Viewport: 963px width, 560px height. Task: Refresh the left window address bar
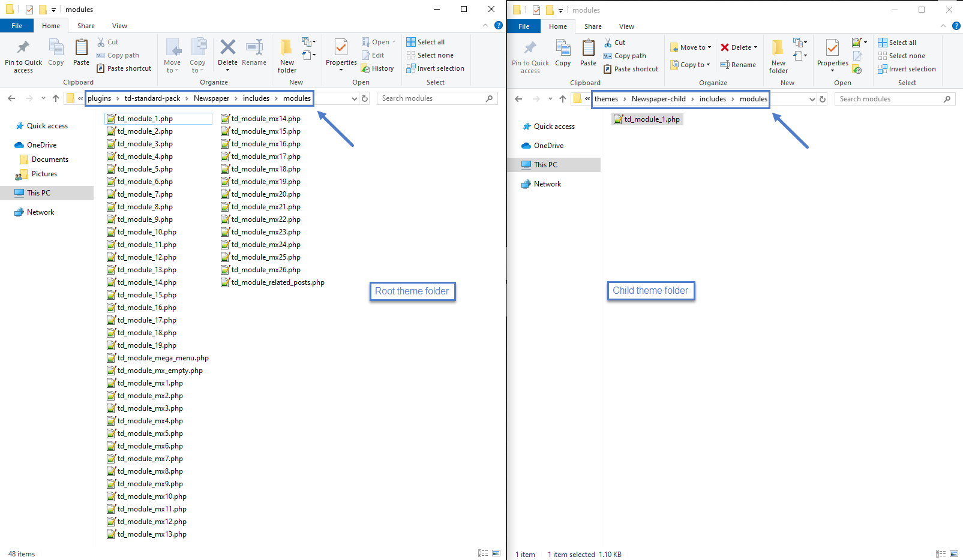(365, 98)
